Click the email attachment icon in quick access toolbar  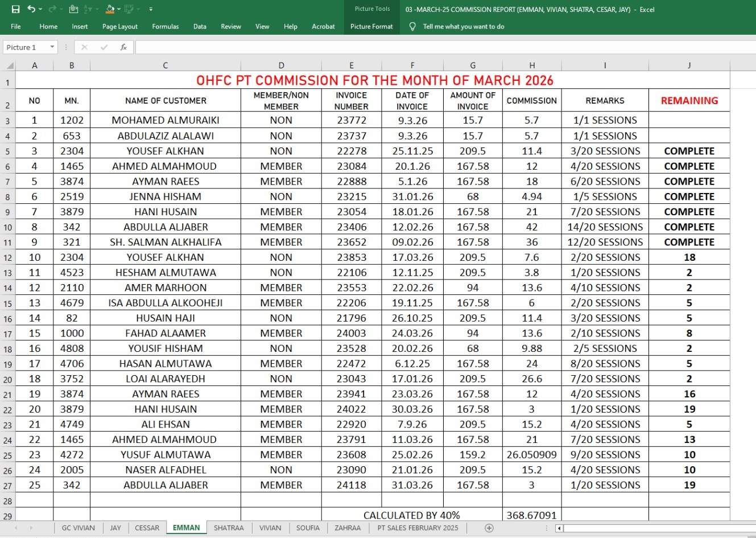click(73, 9)
